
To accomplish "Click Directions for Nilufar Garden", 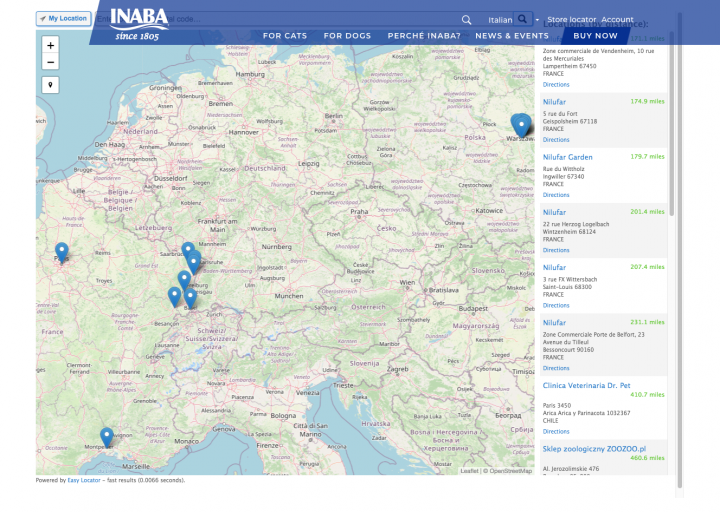I will (556, 195).
